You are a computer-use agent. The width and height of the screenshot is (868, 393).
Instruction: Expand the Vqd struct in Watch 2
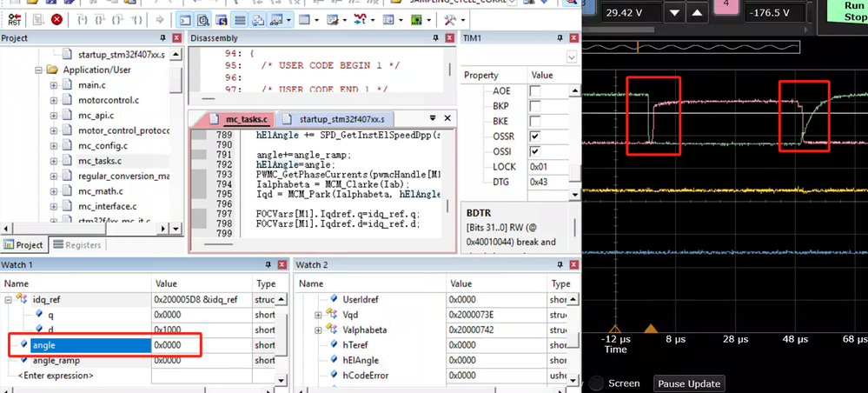pos(318,315)
